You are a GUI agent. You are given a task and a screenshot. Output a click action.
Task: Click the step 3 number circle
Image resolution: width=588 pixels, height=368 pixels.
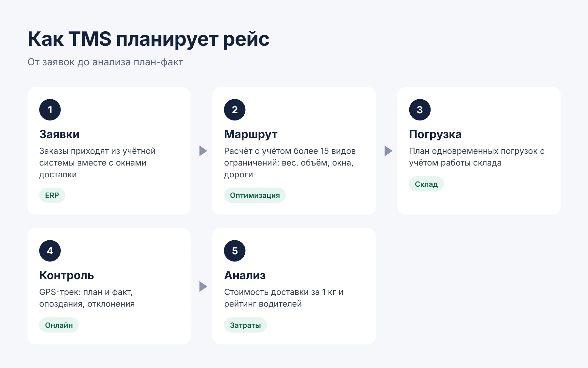[x=420, y=110]
